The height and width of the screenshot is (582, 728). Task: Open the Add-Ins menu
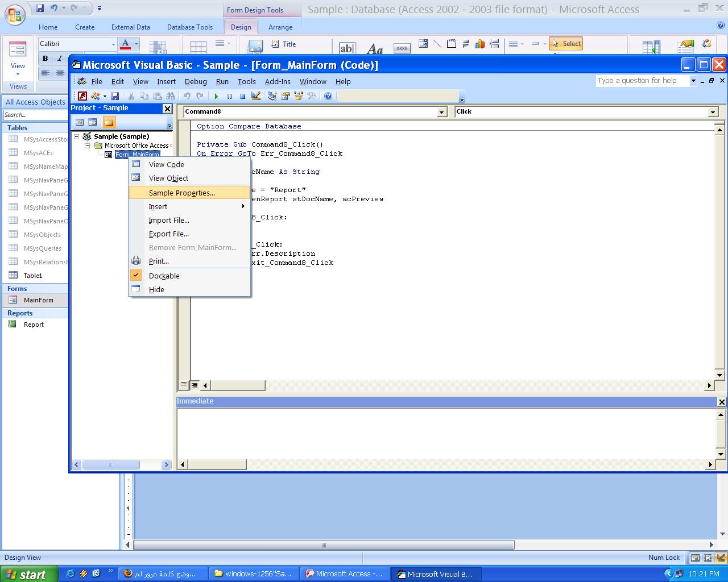tap(278, 81)
